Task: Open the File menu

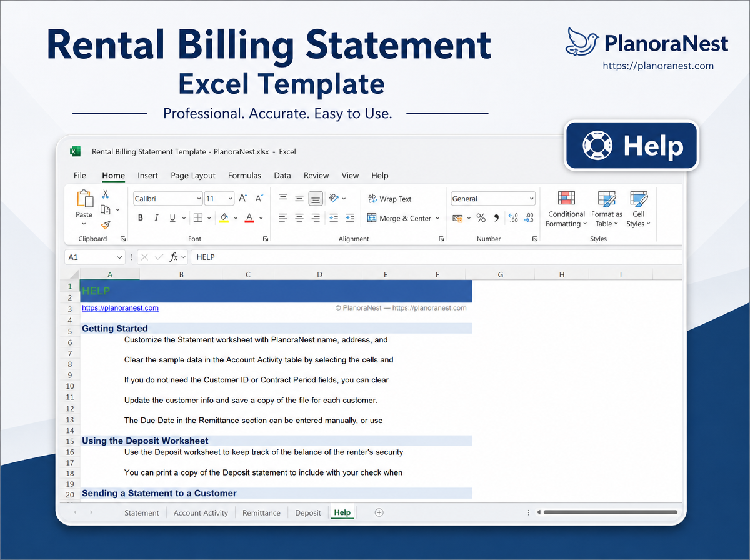Action: (x=80, y=176)
